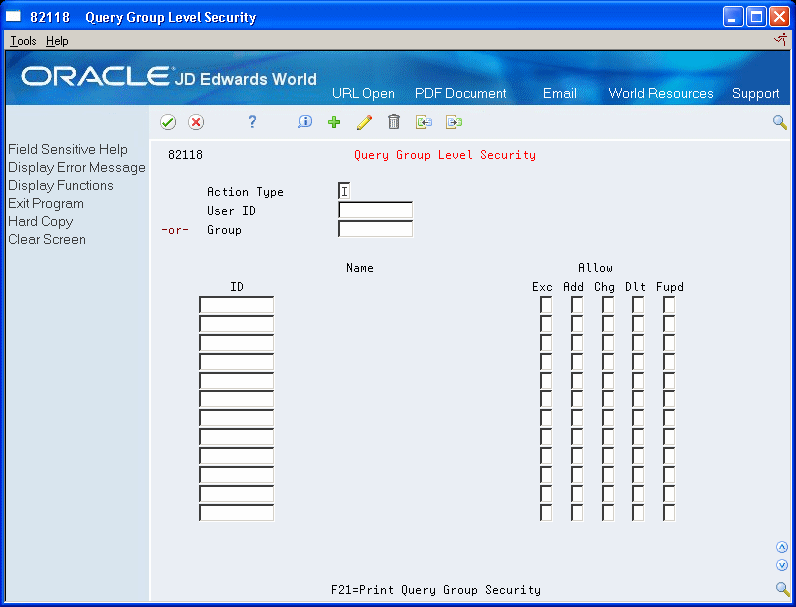Toggle Fupd box in first row
The width and height of the screenshot is (796, 607).
tap(669, 305)
